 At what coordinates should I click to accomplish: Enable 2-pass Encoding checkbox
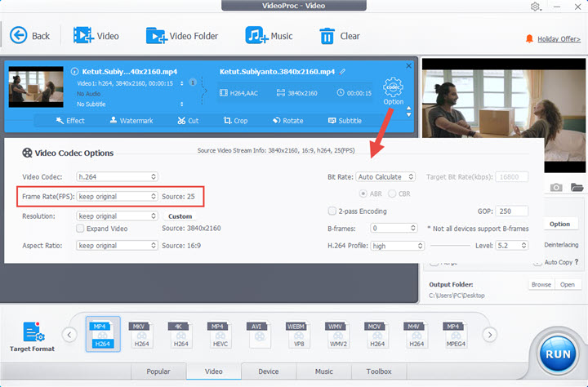point(332,211)
